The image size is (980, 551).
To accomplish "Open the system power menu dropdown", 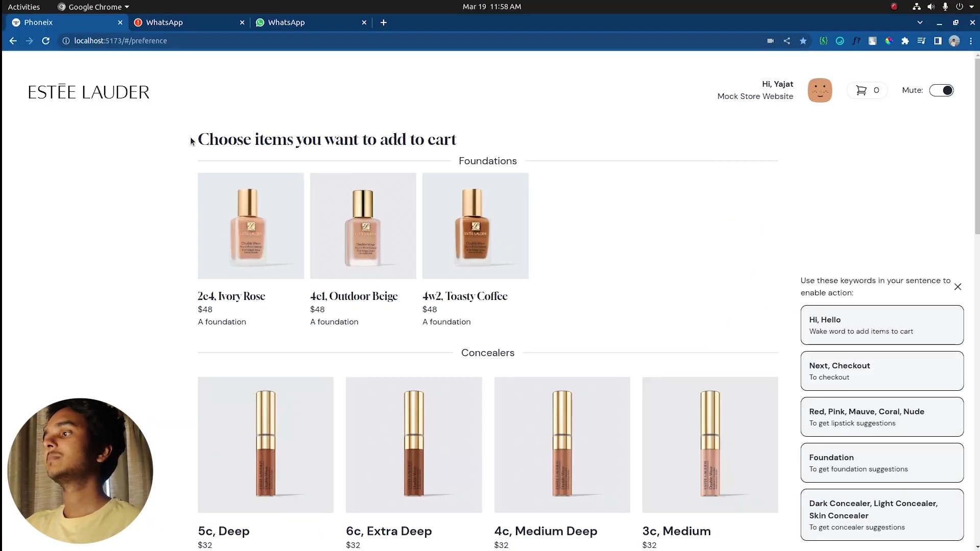I will (962, 7).
